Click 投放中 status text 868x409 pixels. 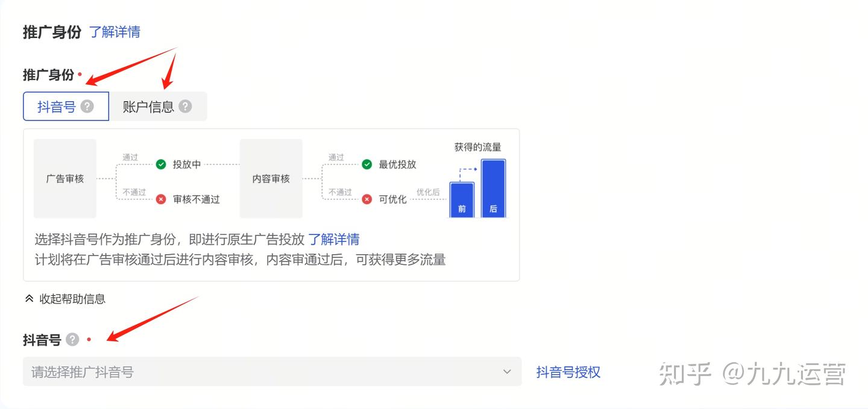(x=187, y=164)
